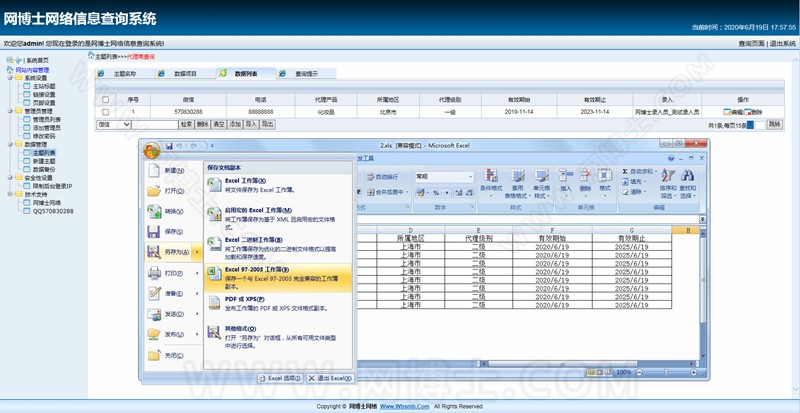The width and height of the screenshot is (800, 413).
Task: Open 合并后居中 dropdown arrow
Action: tap(407, 192)
